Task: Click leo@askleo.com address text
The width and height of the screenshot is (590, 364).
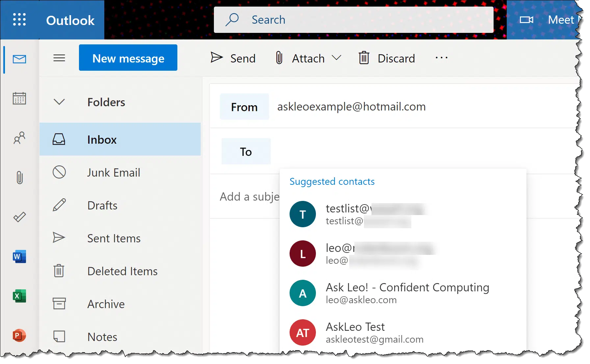Action: click(x=361, y=300)
